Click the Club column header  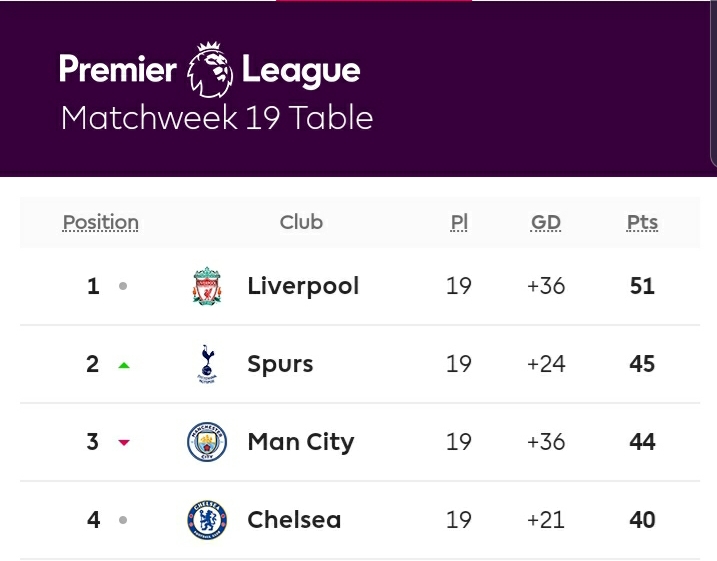tap(301, 222)
